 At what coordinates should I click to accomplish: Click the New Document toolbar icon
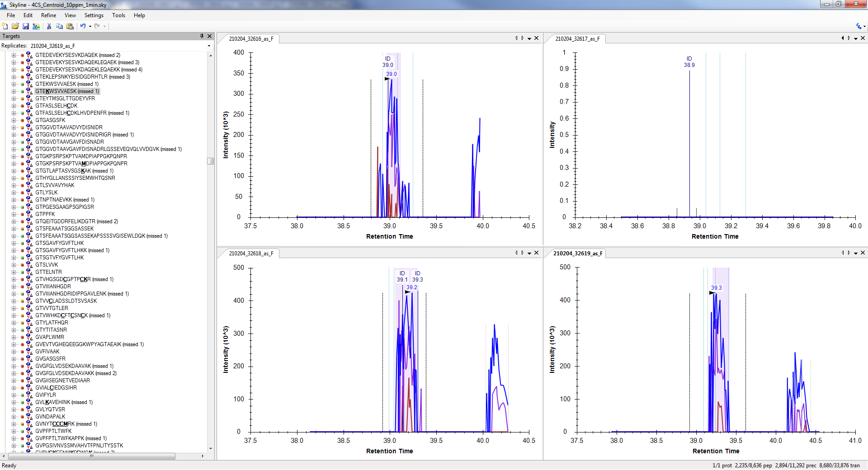pos(5,26)
